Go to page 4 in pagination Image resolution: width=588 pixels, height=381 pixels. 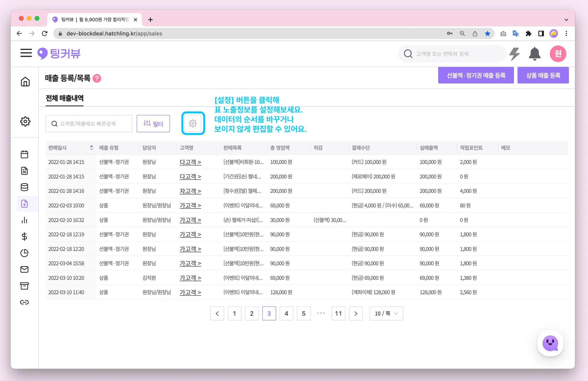[286, 313]
